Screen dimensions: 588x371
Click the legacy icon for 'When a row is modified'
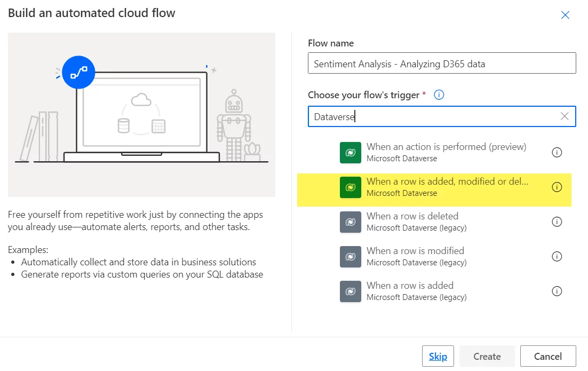tap(350, 257)
